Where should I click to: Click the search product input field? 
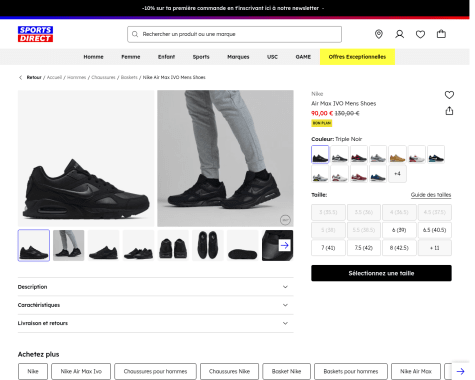pyautogui.click(x=234, y=34)
